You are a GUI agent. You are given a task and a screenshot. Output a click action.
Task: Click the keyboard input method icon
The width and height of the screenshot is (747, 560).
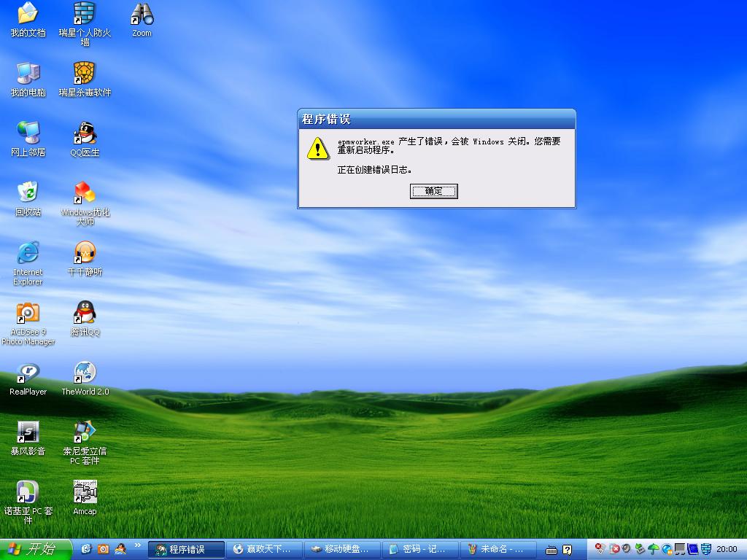tap(551, 550)
